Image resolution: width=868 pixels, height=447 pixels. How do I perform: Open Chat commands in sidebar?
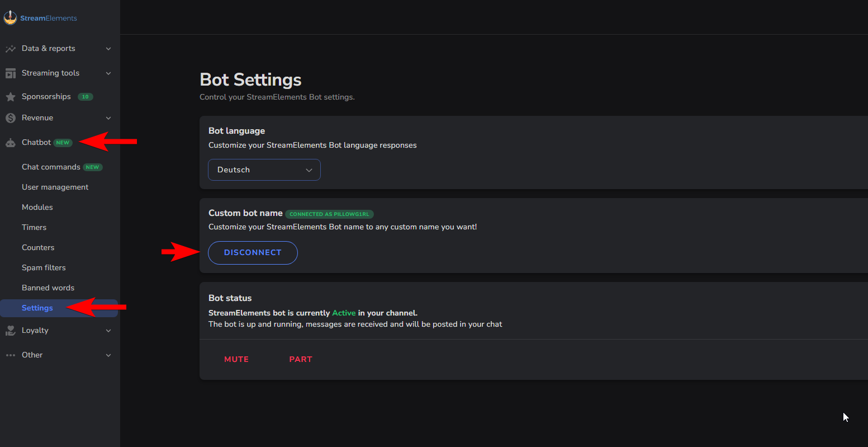51,167
